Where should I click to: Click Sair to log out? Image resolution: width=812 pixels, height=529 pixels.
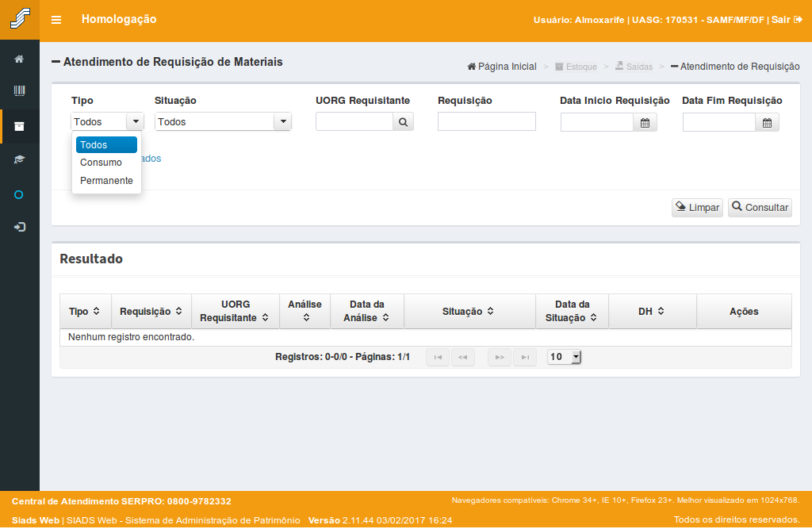787,20
